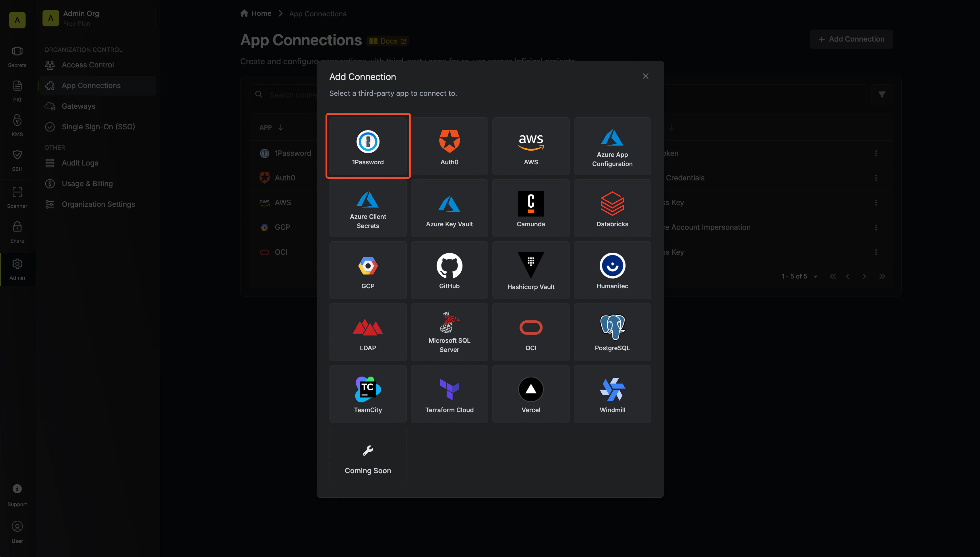Open row options for AWS connection
This screenshot has height=557, width=980.
876,202
